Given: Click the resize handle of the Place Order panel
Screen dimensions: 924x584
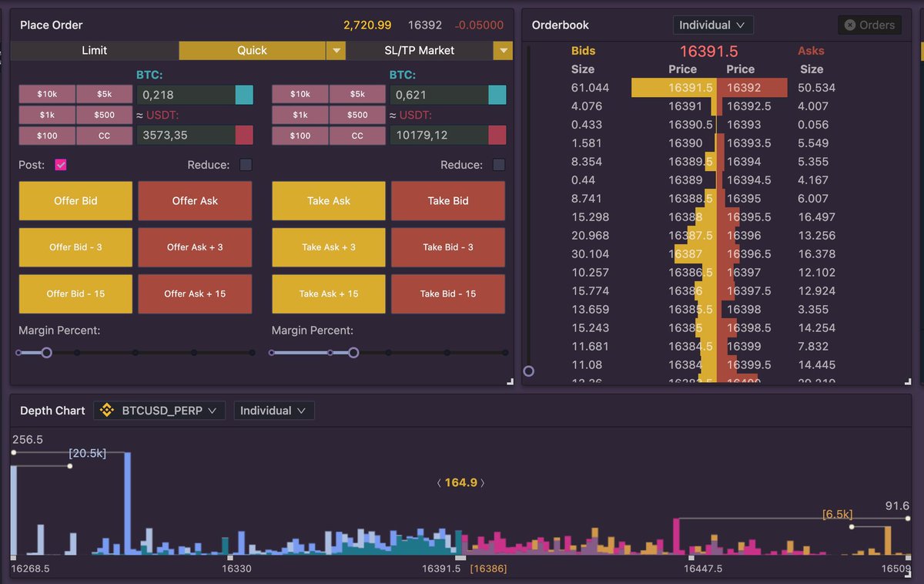Looking at the screenshot, I should [509, 381].
